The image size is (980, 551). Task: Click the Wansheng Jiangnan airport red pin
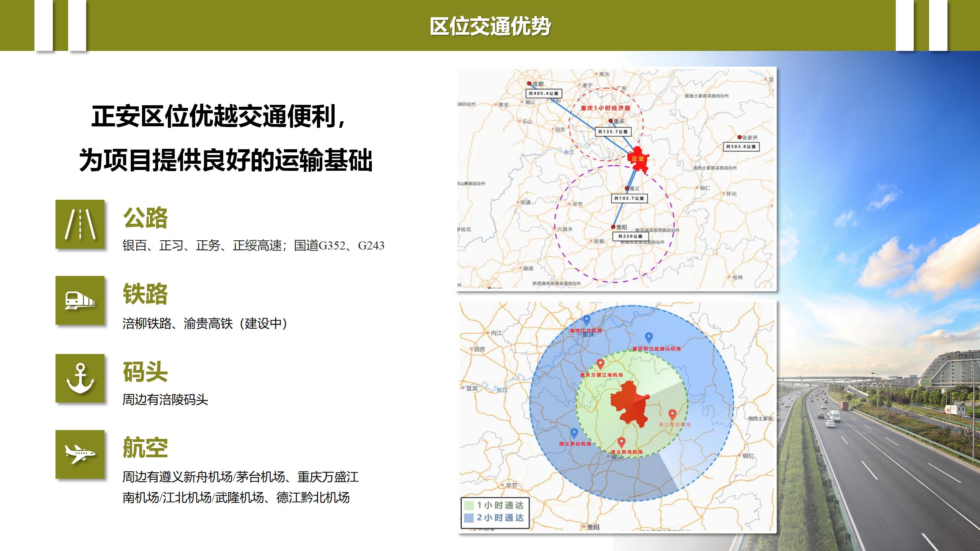click(x=600, y=364)
